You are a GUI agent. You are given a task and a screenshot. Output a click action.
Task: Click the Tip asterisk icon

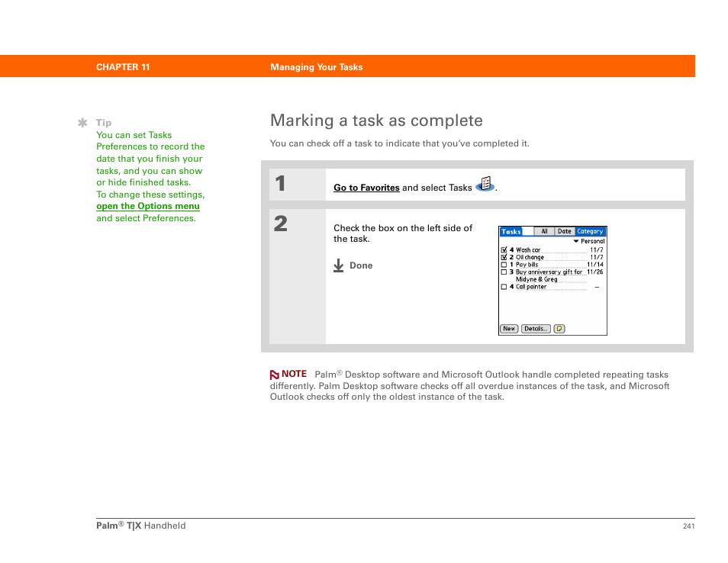[x=82, y=123]
